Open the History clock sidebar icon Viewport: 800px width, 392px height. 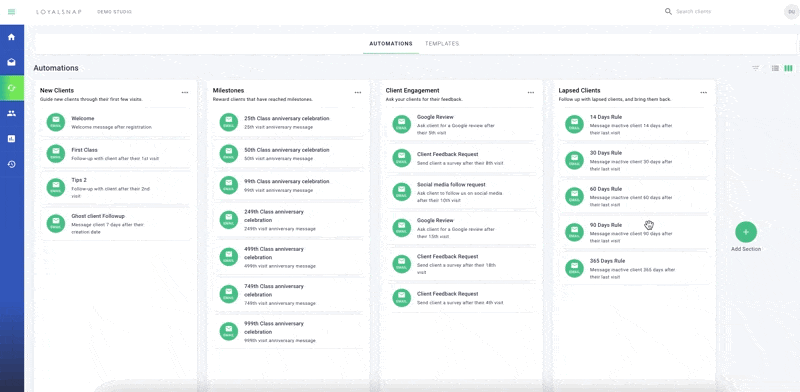(x=12, y=164)
